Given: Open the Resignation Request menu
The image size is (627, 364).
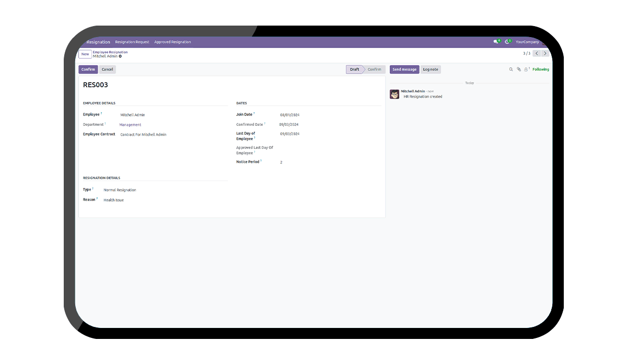Looking at the screenshot, I should click(x=132, y=42).
